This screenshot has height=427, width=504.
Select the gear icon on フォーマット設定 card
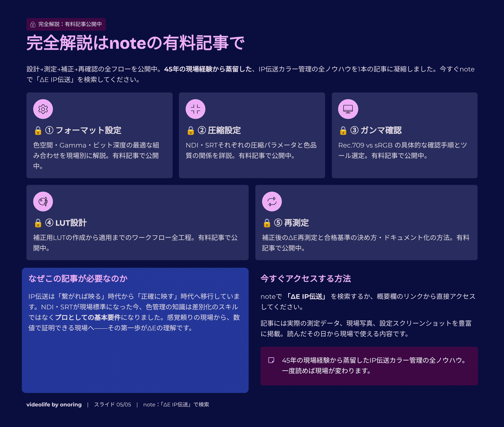coord(43,109)
